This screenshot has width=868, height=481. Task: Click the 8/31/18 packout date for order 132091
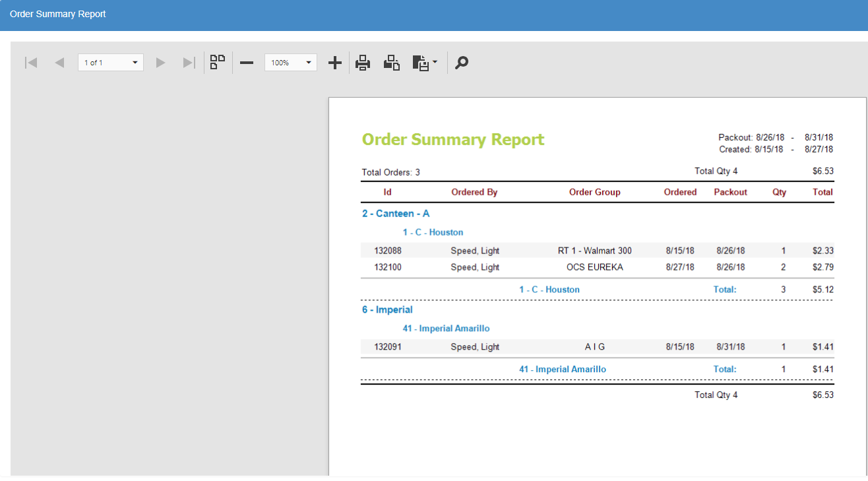click(x=731, y=347)
